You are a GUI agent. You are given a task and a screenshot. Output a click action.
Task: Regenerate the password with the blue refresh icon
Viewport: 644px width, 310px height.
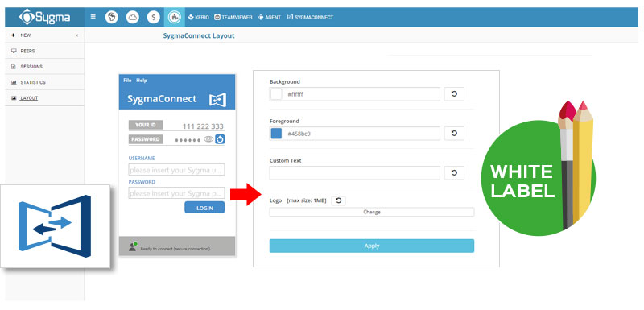coord(220,139)
